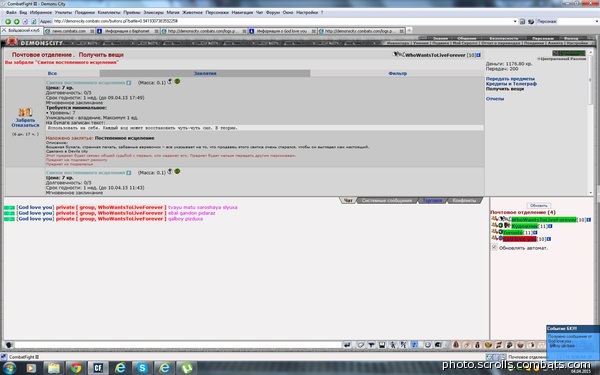Expand the address bar dropdown arrow
The image size is (600, 375).
point(515,21)
